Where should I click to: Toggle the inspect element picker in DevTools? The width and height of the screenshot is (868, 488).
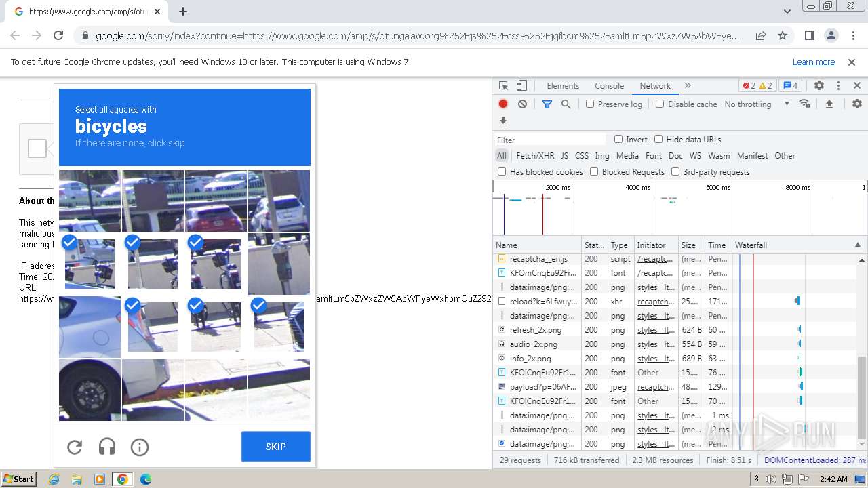coord(503,86)
